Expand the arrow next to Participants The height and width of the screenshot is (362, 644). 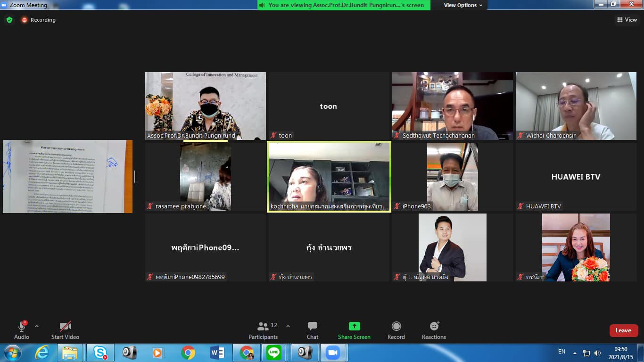(x=288, y=326)
